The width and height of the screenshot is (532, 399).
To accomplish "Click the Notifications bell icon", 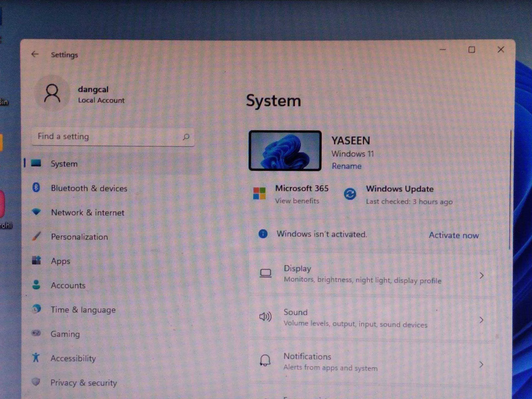I will pyautogui.click(x=265, y=360).
